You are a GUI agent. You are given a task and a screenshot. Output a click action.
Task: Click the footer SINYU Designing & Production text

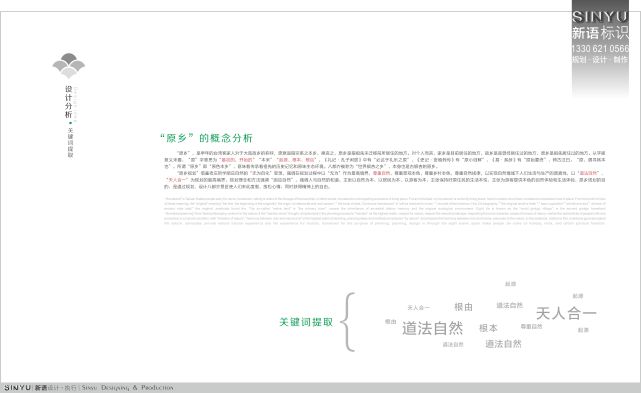89,387
